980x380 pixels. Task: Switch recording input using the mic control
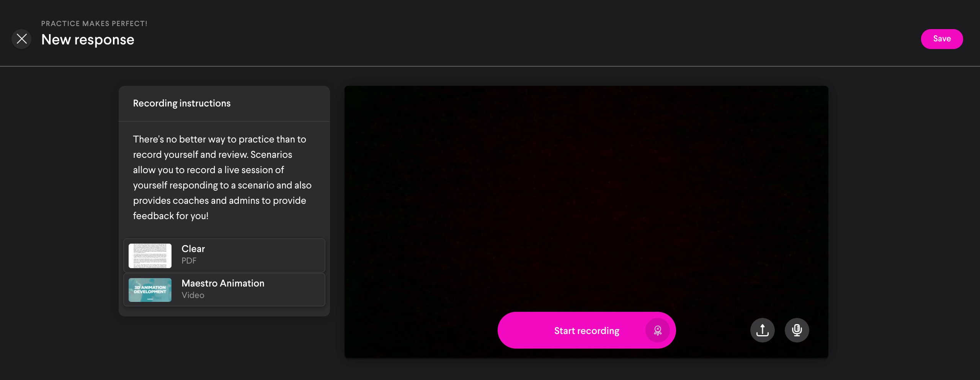pos(797,330)
